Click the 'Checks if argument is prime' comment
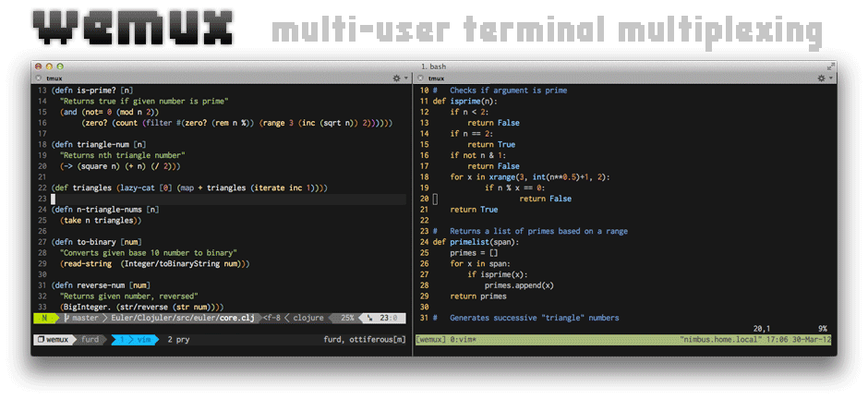This screenshot has width=868, height=399. click(508, 91)
